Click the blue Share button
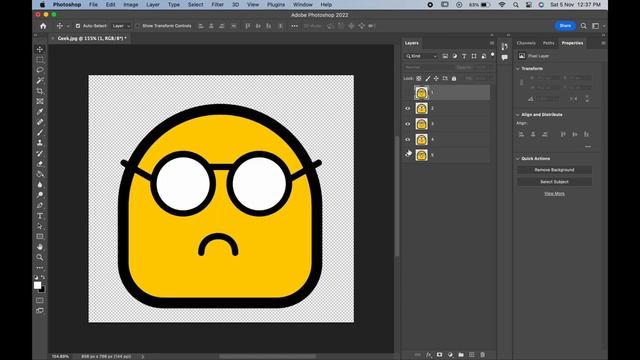Image resolution: width=640 pixels, height=360 pixels. [x=565, y=26]
